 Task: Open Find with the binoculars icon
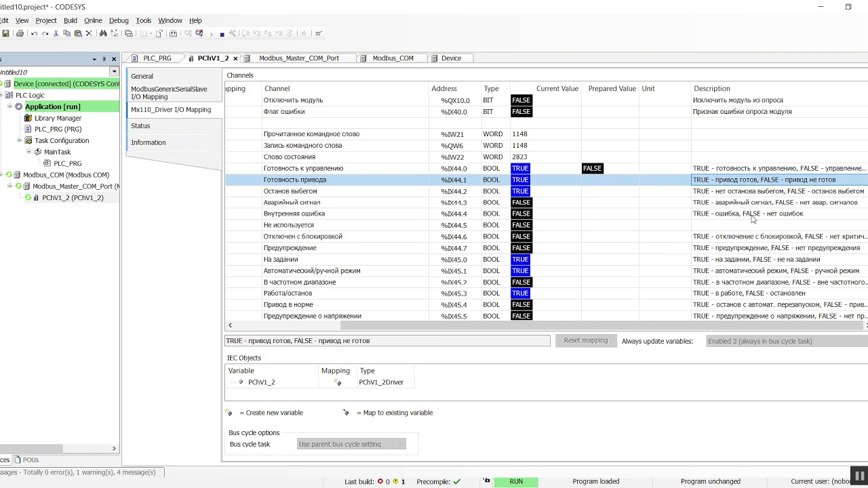point(103,33)
